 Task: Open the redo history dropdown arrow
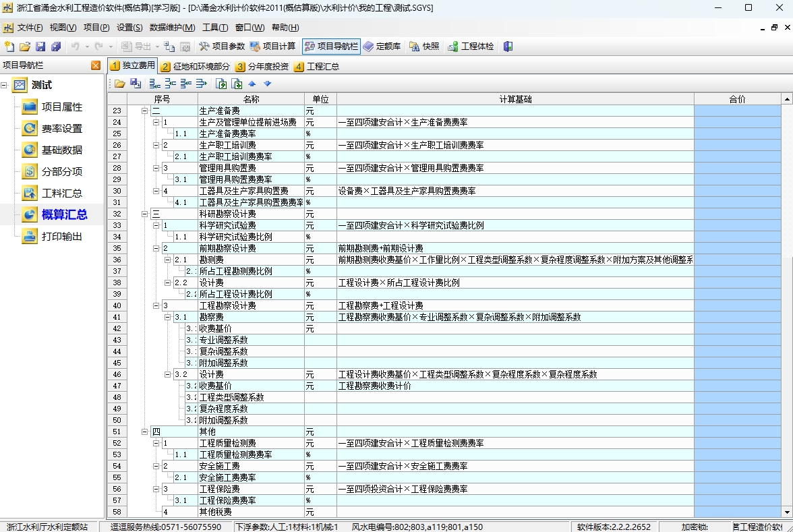pos(111,47)
